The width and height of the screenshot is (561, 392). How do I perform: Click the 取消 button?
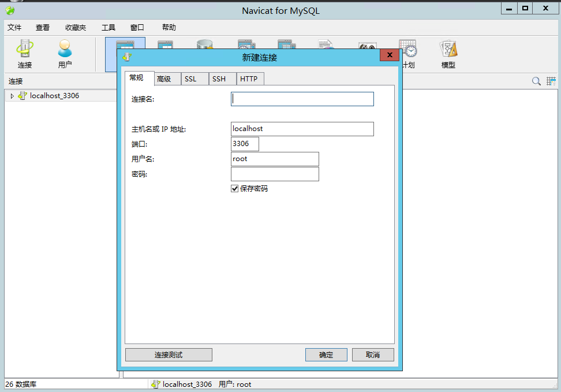point(373,355)
